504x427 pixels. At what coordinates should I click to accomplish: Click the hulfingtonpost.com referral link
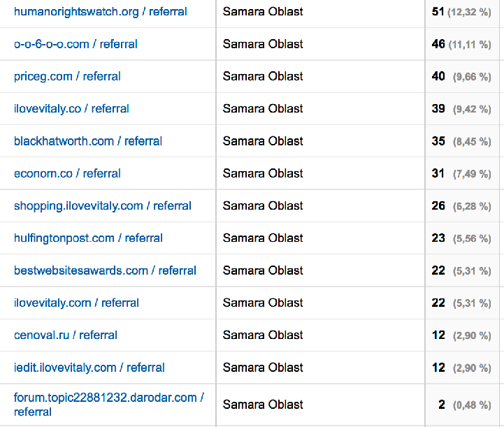click(88, 238)
